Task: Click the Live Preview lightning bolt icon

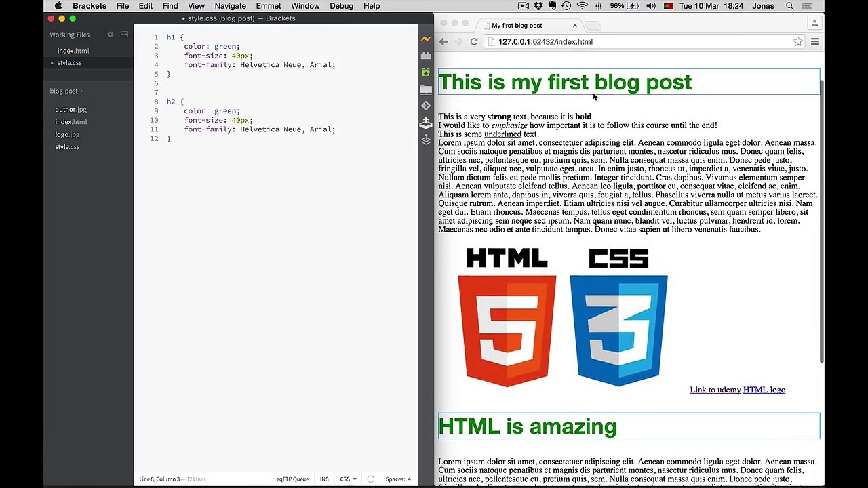Action: tap(426, 39)
